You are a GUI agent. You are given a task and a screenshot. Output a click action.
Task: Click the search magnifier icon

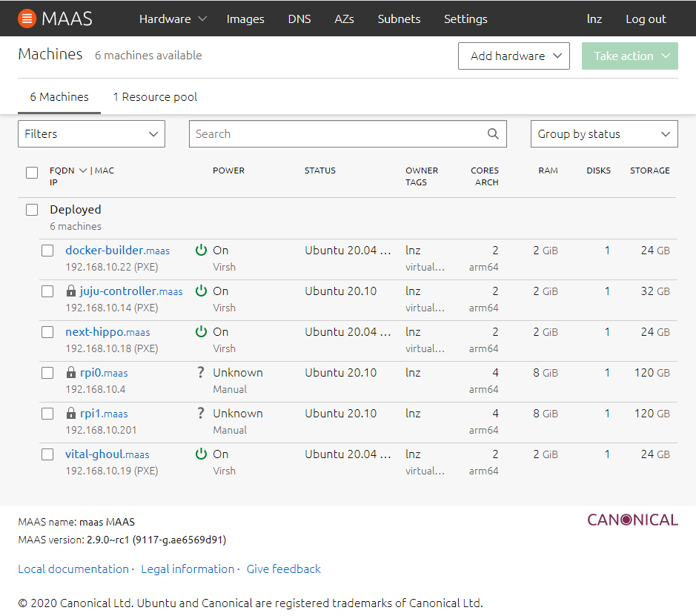(493, 134)
